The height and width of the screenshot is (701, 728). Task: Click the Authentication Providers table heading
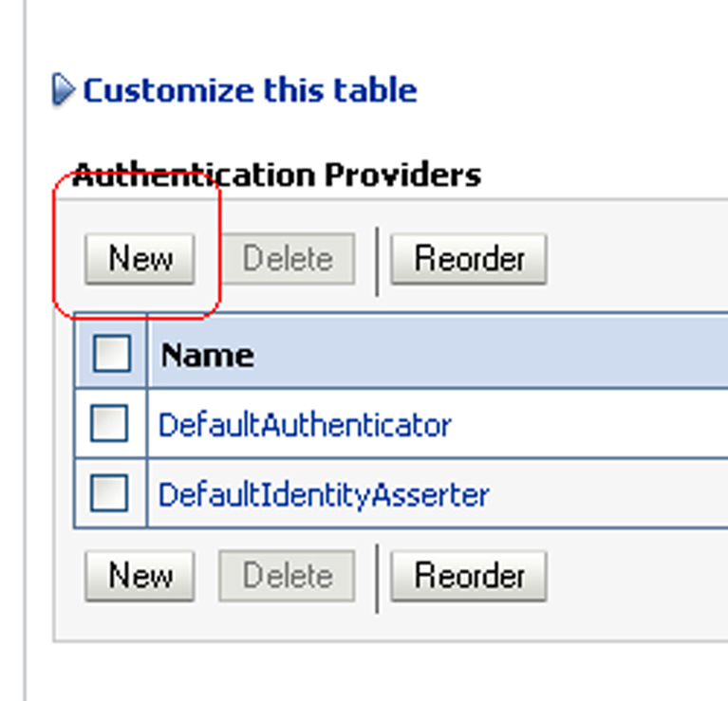point(277,175)
